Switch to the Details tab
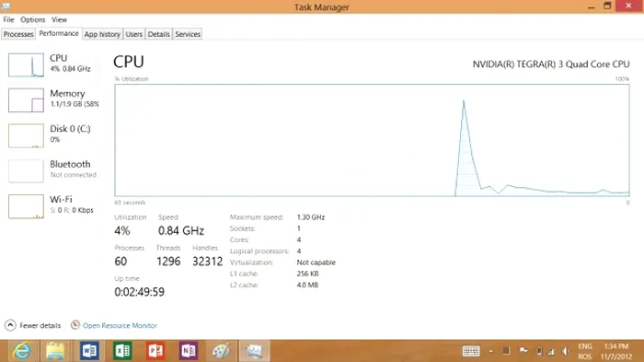 158,34
